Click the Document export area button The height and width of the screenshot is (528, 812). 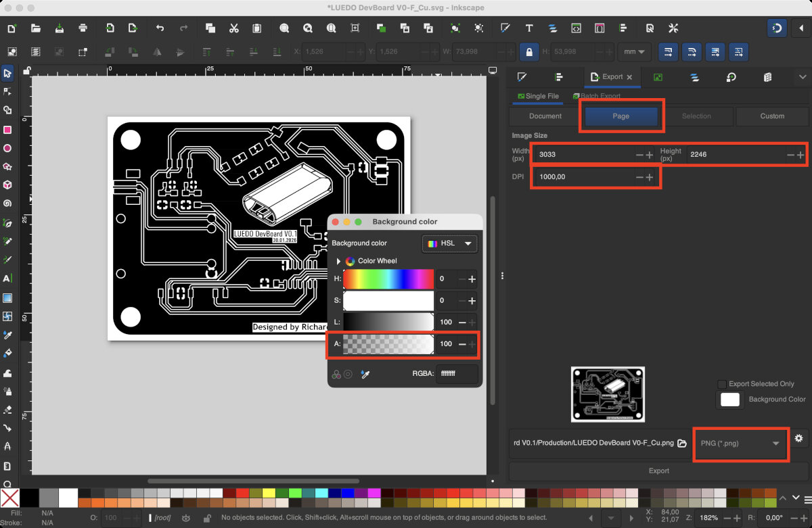pyautogui.click(x=545, y=116)
